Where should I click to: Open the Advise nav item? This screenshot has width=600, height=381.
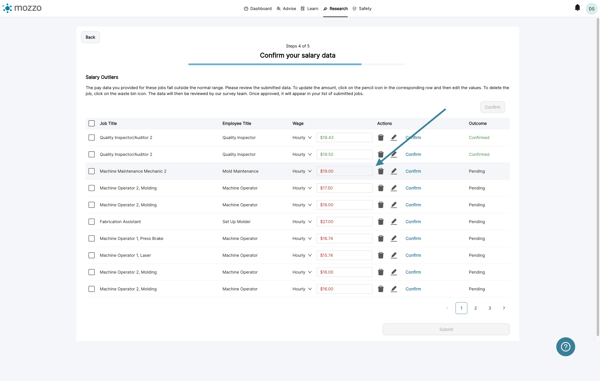point(286,8)
